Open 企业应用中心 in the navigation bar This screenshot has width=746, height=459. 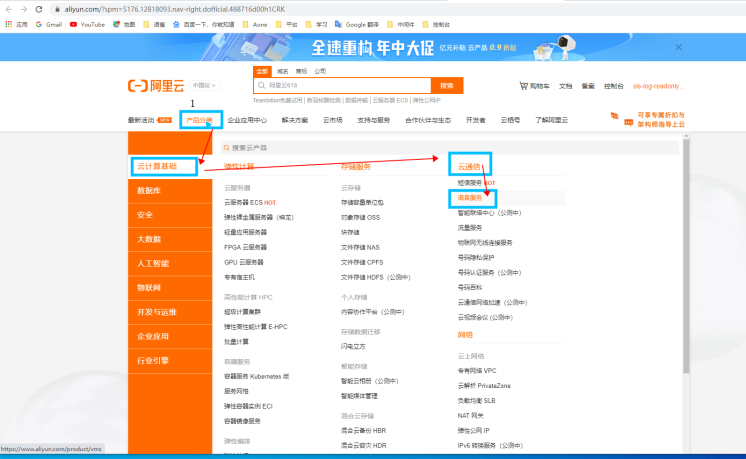pyautogui.click(x=247, y=120)
